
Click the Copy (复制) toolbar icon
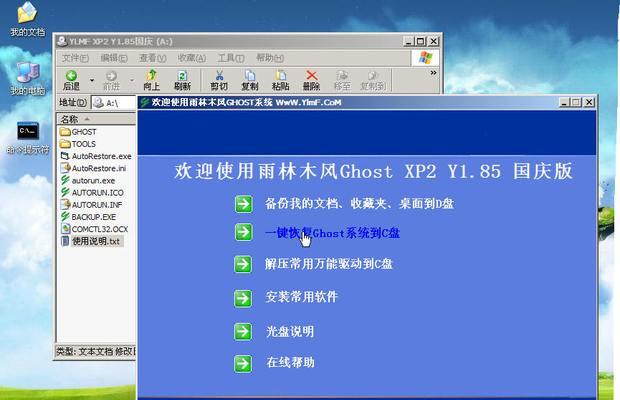coord(250,80)
